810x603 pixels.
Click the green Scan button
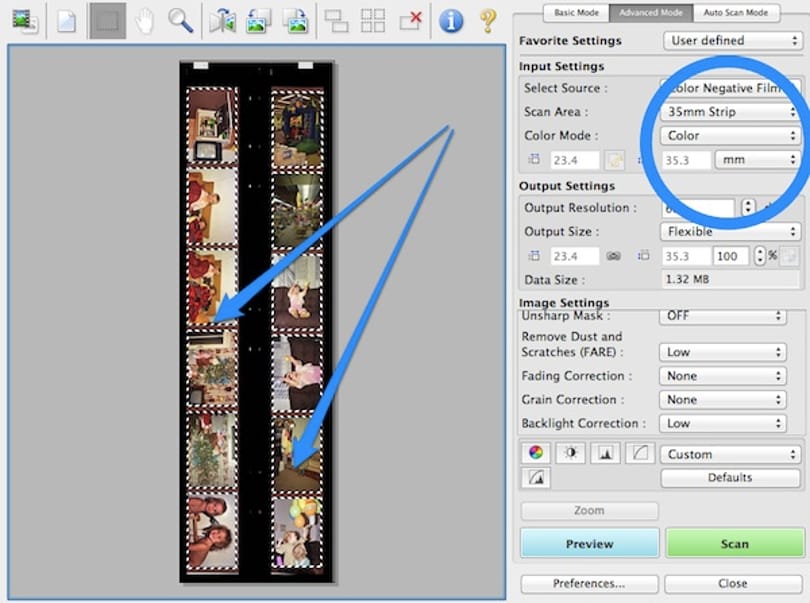735,543
